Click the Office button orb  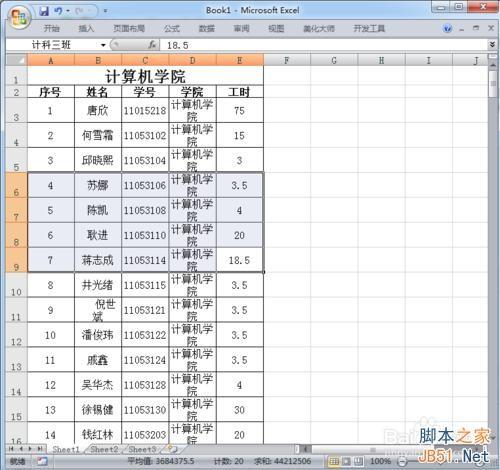(19, 17)
